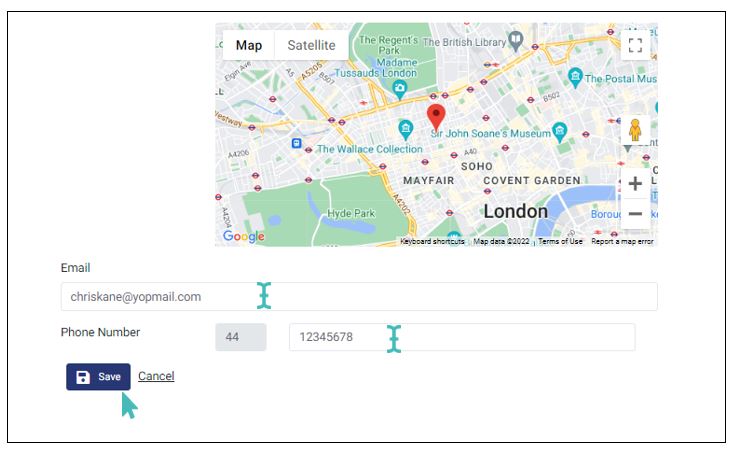Zoom in with the map plus button
This screenshot has width=734, height=456.
tap(635, 184)
